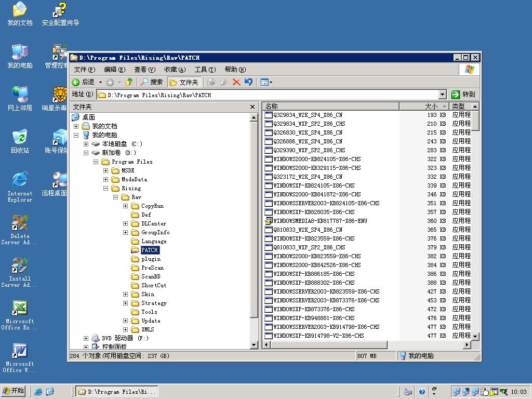Viewport: 532px width, 399px height.
Task: Expand the CopyRun folder node
Action: pos(125,206)
